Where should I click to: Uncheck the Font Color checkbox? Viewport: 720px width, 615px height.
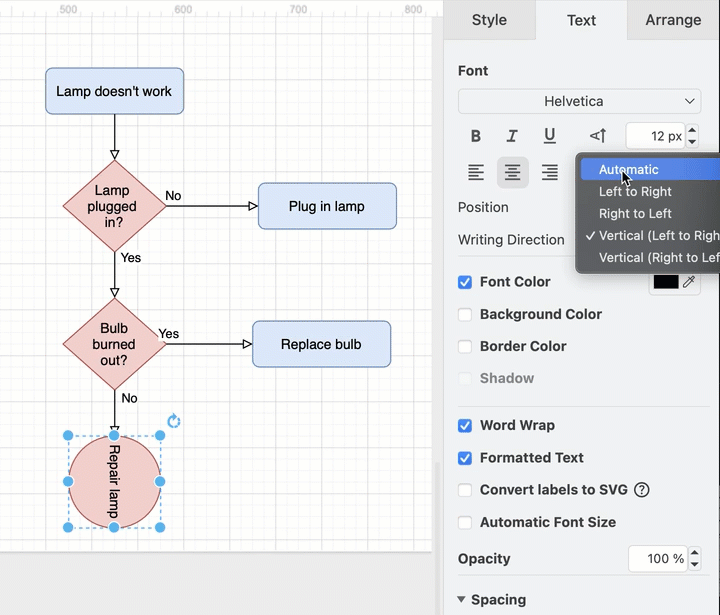[465, 282]
